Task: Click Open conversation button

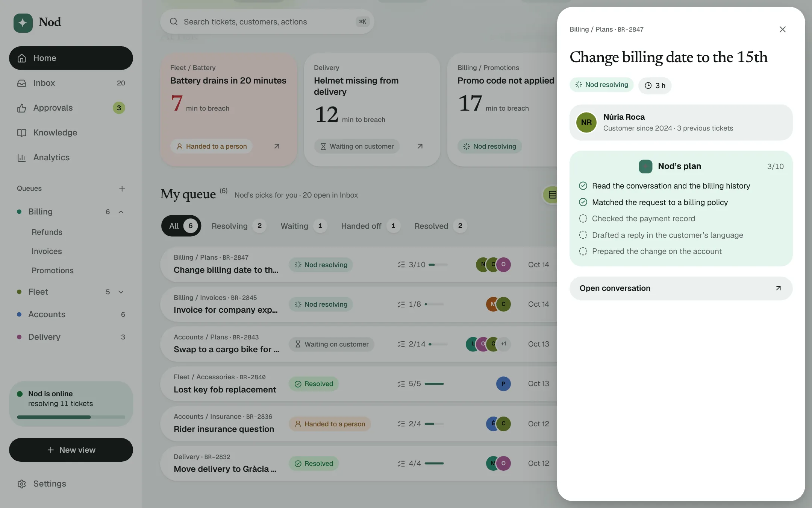Action: pyautogui.click(x=681, y=288)
